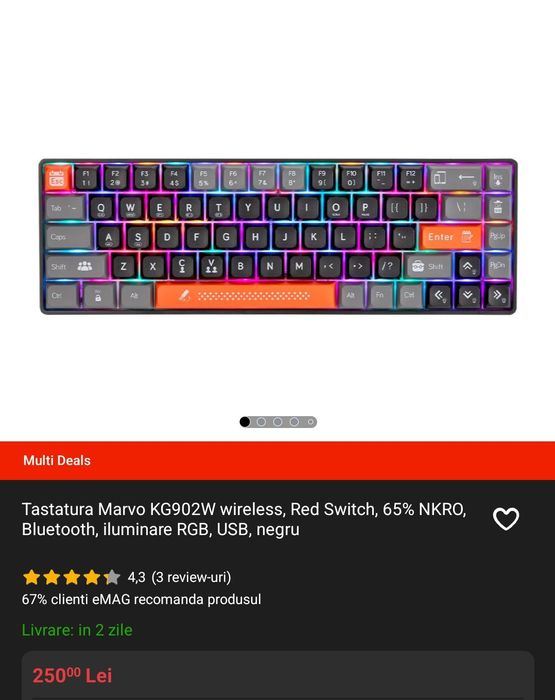
Task: Tap the orange spacebar in product photo
Action: (x=246, y=296)
